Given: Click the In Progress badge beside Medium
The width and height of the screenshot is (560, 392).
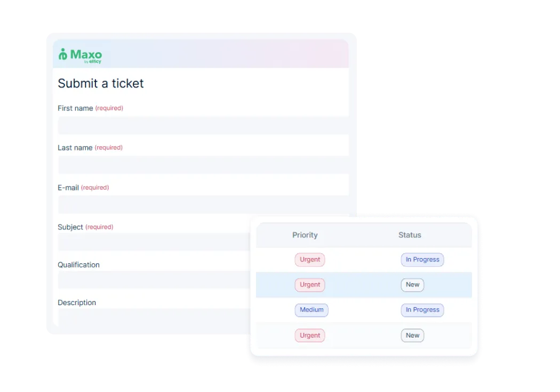Looking at the screenshot, I should [x=422, y=310].
